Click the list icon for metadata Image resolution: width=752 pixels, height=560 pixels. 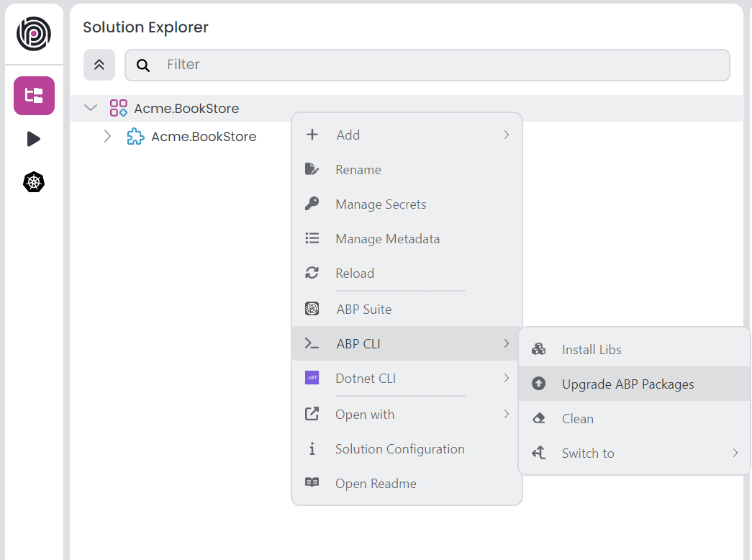312,238
